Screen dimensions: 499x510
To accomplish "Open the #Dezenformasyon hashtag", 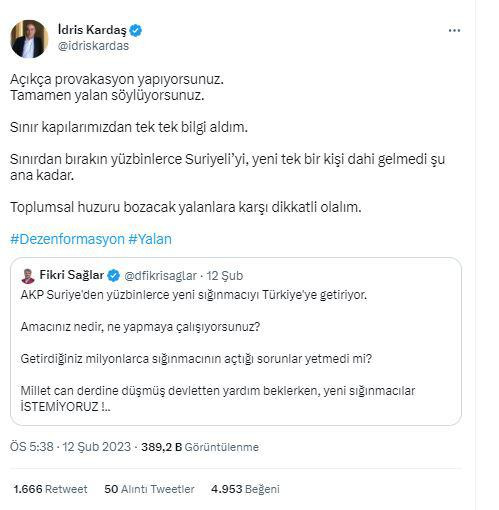I will [x=67, y=239].
